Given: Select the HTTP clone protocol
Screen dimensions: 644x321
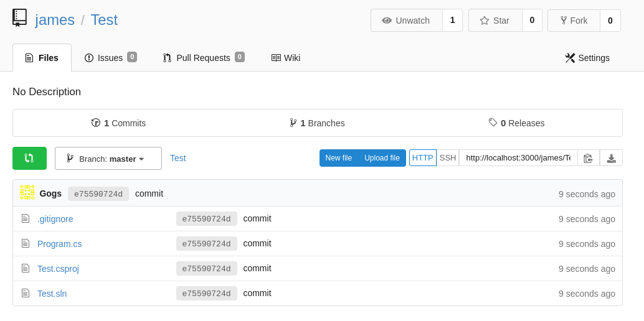Looking at the screenshot, I should point(423,158).
